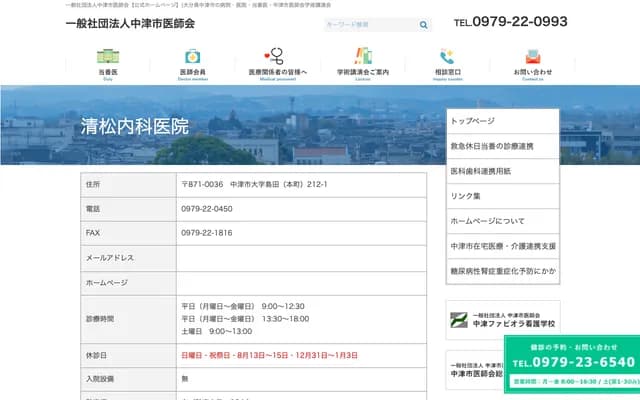
Task: Open ホームページについて sidebar item
Action: [502, 221]
